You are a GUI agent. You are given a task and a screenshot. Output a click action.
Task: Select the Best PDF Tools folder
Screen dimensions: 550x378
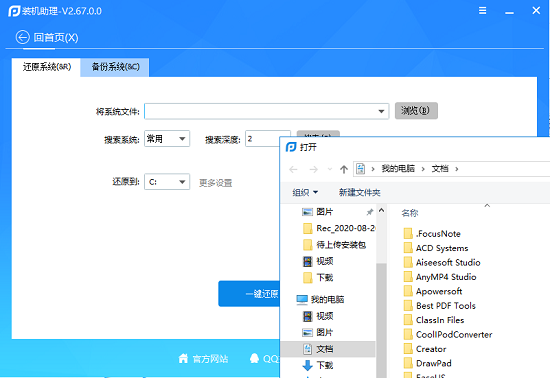440,306
